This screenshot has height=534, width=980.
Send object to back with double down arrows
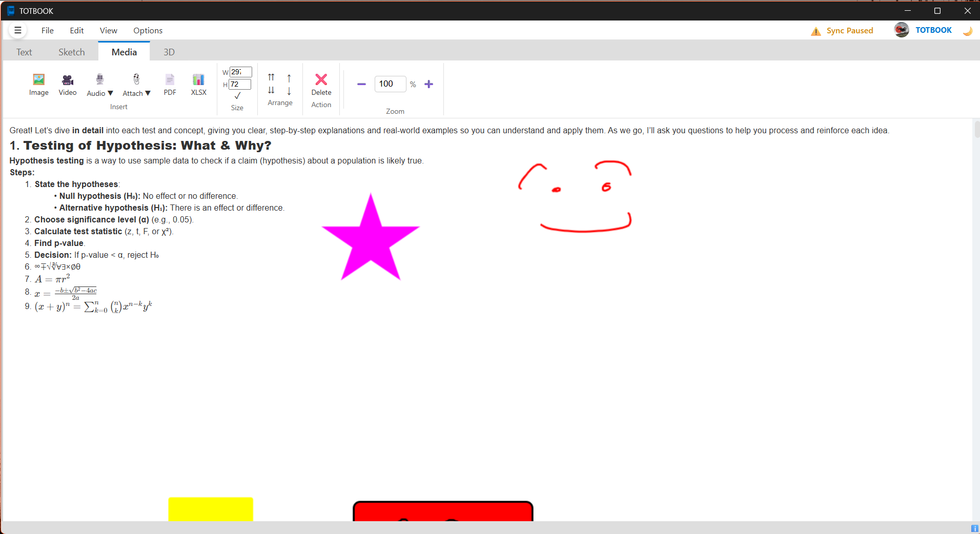(x=271, y=90)
